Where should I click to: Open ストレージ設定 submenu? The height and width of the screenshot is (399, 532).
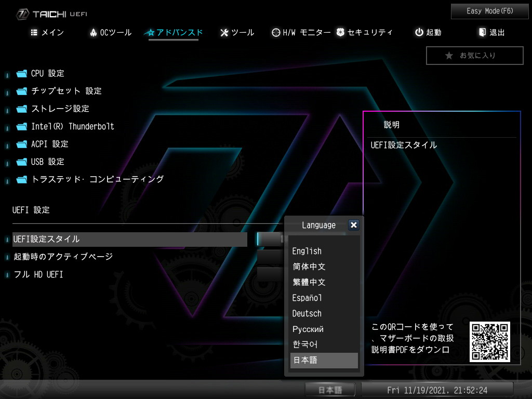coord(60,109)
